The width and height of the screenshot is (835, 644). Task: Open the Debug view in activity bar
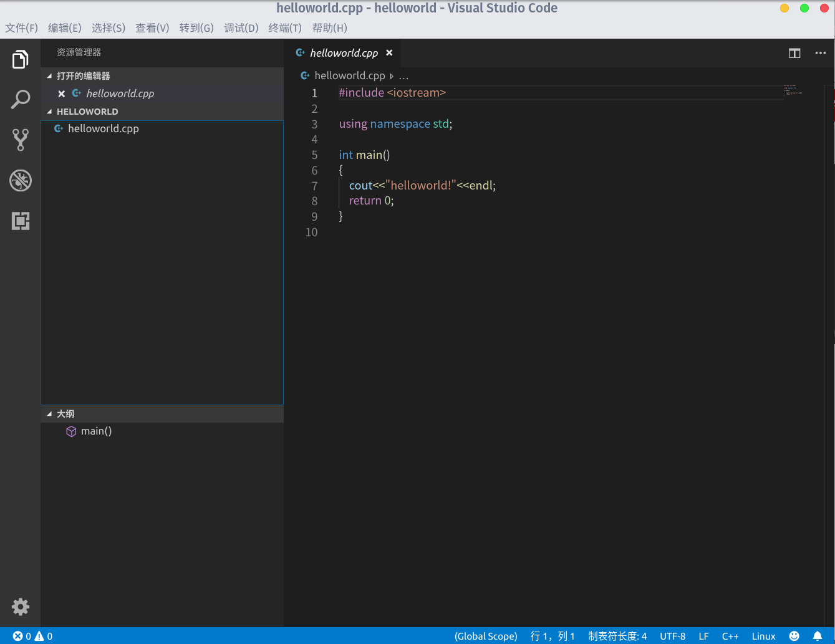[x=20, y=180]
